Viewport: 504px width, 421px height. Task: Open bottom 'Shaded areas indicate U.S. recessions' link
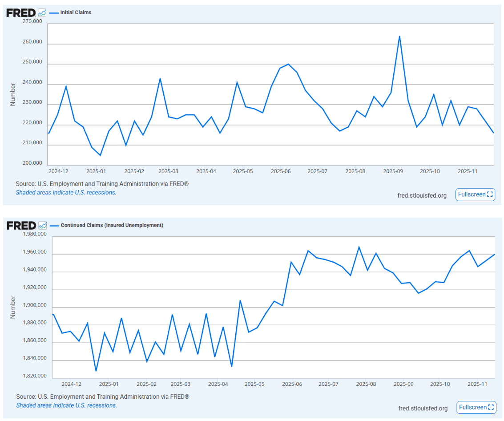pos(67,405)
